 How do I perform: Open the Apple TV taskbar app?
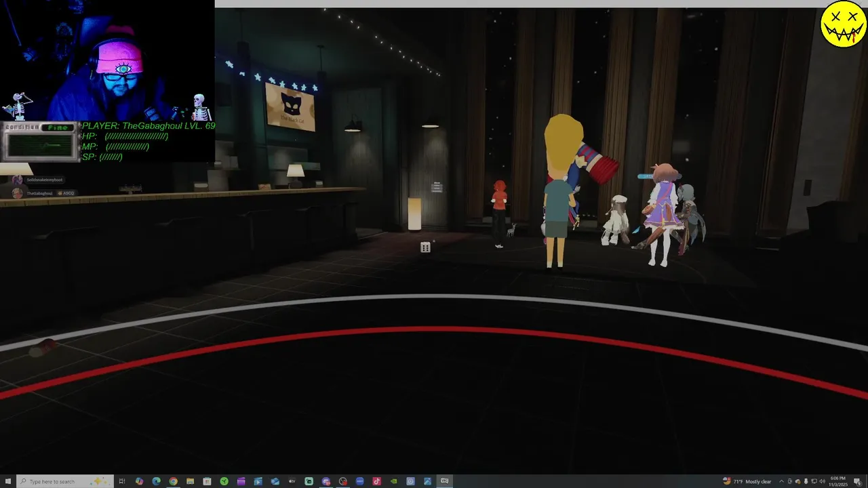[292, 481]
